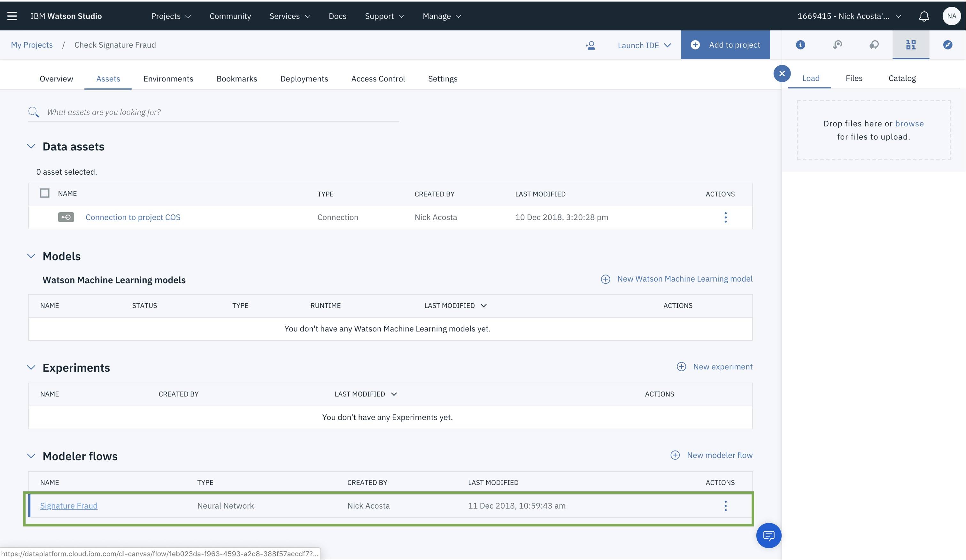Open the Services dropdown menu

tap(290, 16)
